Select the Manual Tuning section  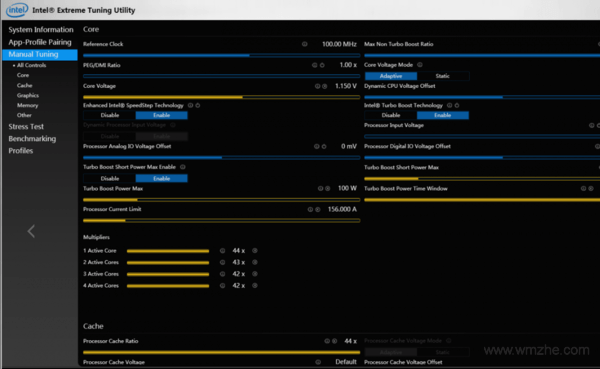click(40, 54)
